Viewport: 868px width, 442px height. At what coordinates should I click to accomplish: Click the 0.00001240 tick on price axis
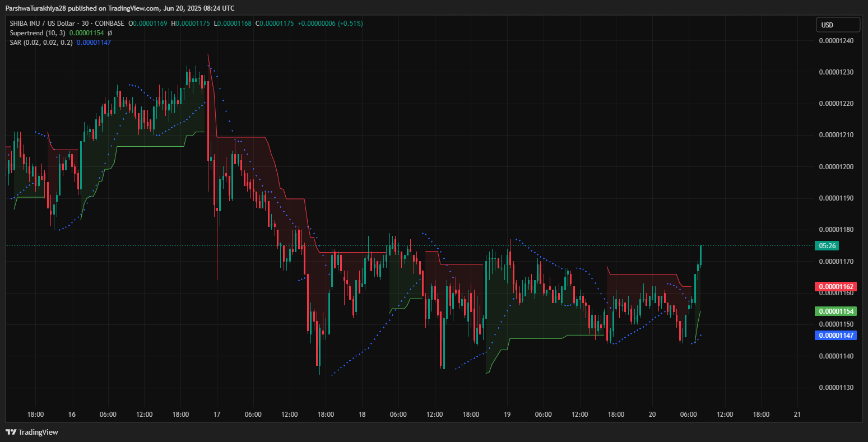836,41
